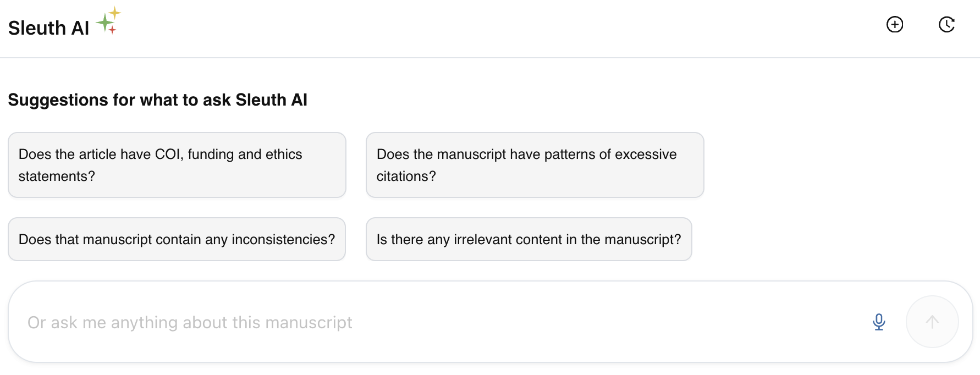The width and height of the screenshot is (980, 375).
Task: View chat history via the clock icon
Action: pyautogui.click(x=947, y=24)
